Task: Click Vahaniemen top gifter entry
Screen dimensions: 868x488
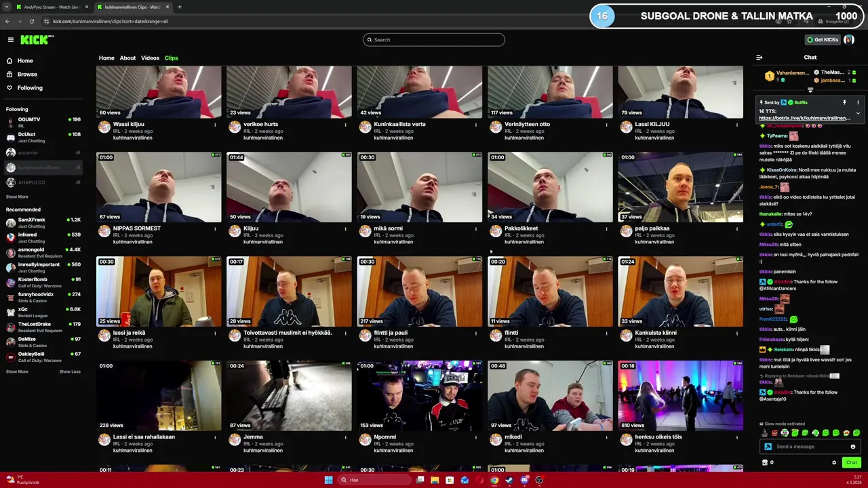Action: pyautogui.click(x=787, y=76)
